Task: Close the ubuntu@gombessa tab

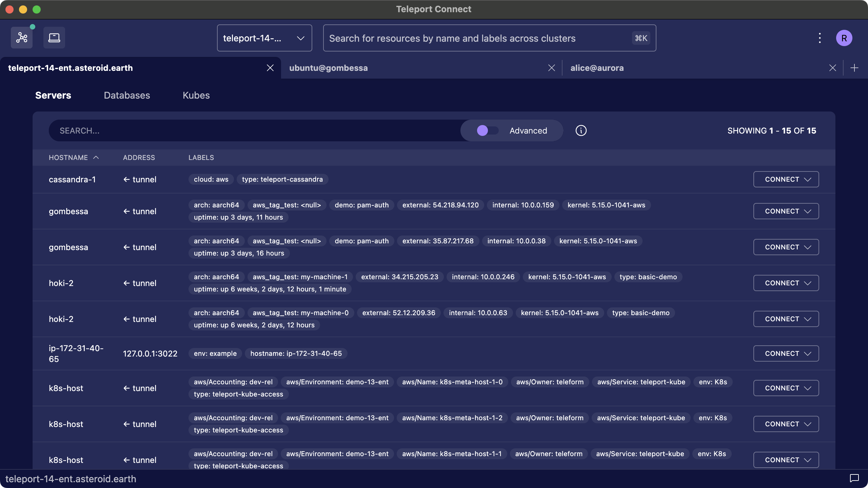Action: 552,68
